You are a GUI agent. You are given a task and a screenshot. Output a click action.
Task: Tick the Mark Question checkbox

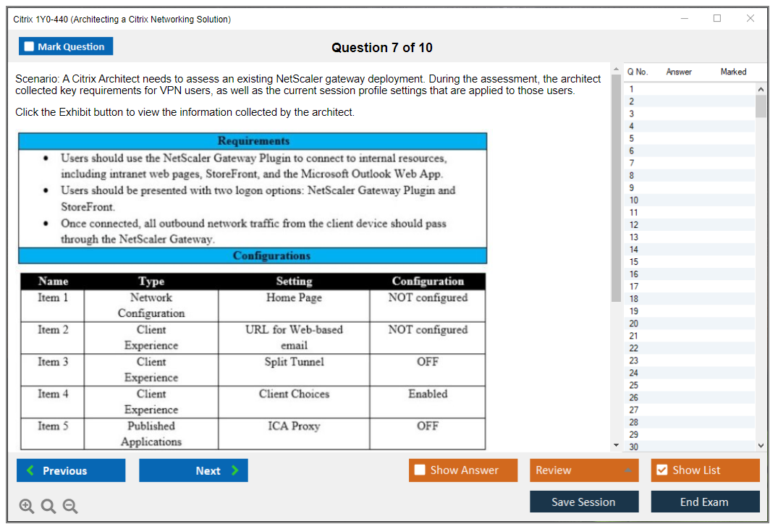[x=30, y=46]
